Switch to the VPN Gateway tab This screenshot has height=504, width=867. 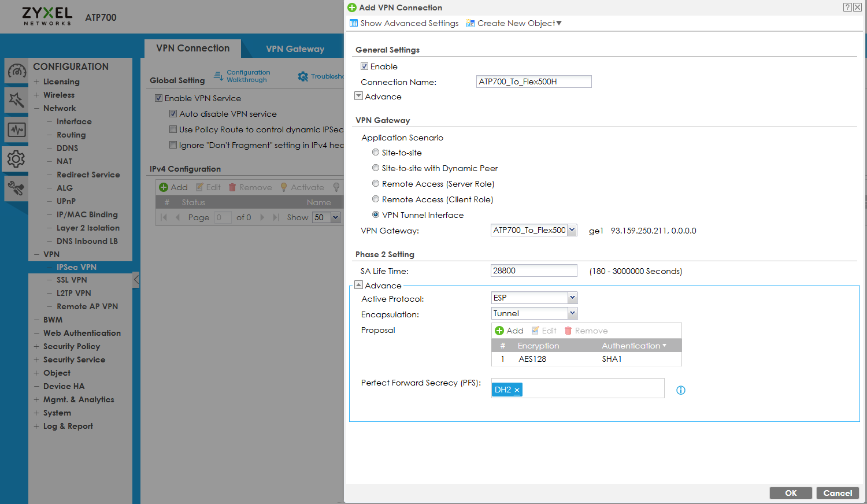click(x=294, y=49)
